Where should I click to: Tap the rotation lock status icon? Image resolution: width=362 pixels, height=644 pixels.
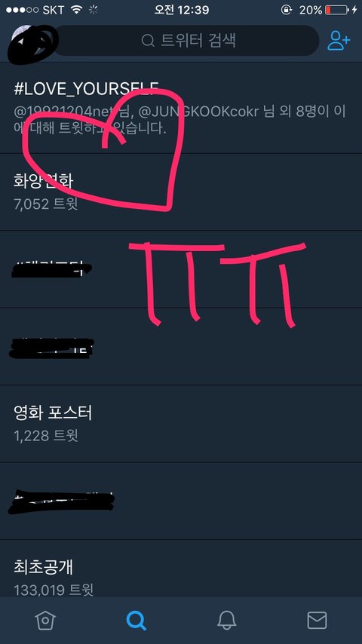287,10
